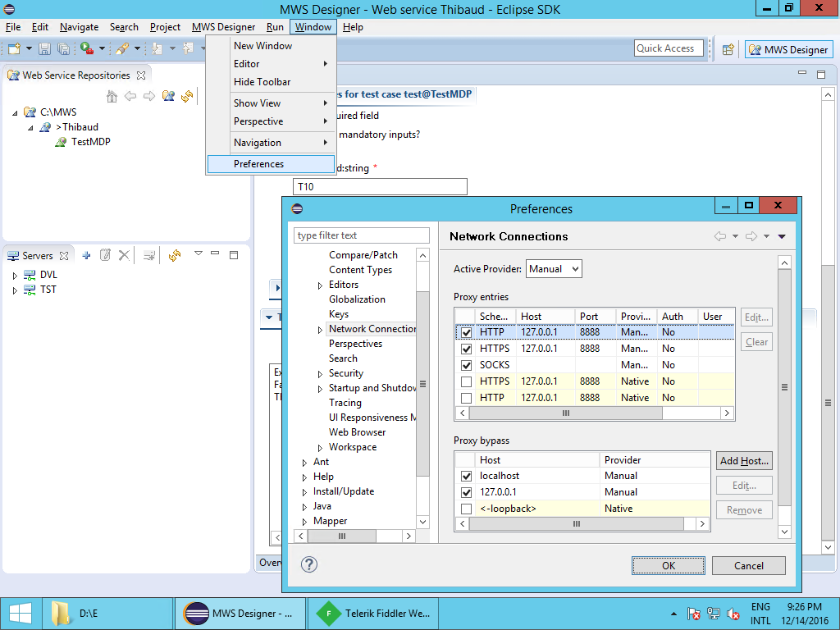The height and width of the screenshot is (630, 840).
Task: Click the help question mark in Preferences
Action: pos(309,564)
